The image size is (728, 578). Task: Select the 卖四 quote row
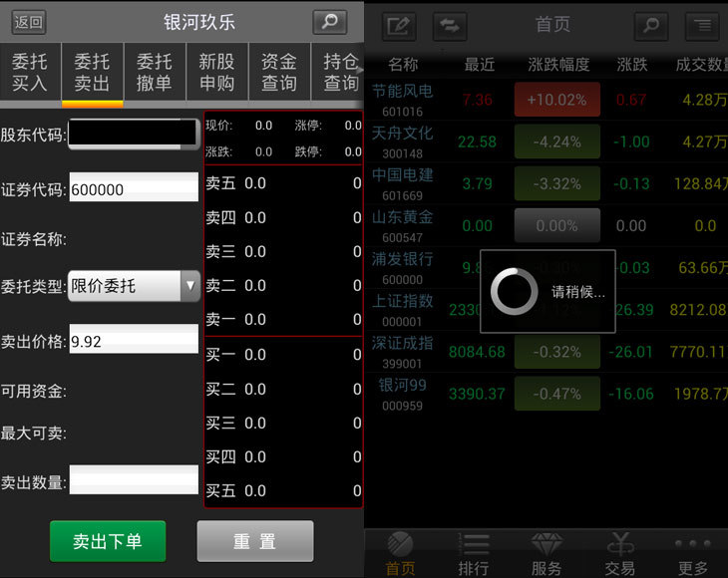[x=283, y=217]
